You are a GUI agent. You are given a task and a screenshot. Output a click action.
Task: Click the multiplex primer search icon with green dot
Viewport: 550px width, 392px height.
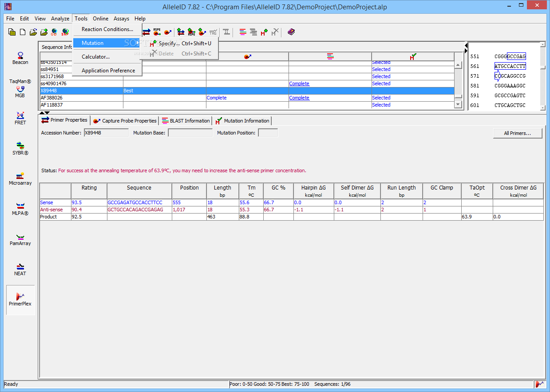pyautogui.click(x=181, y=32)
